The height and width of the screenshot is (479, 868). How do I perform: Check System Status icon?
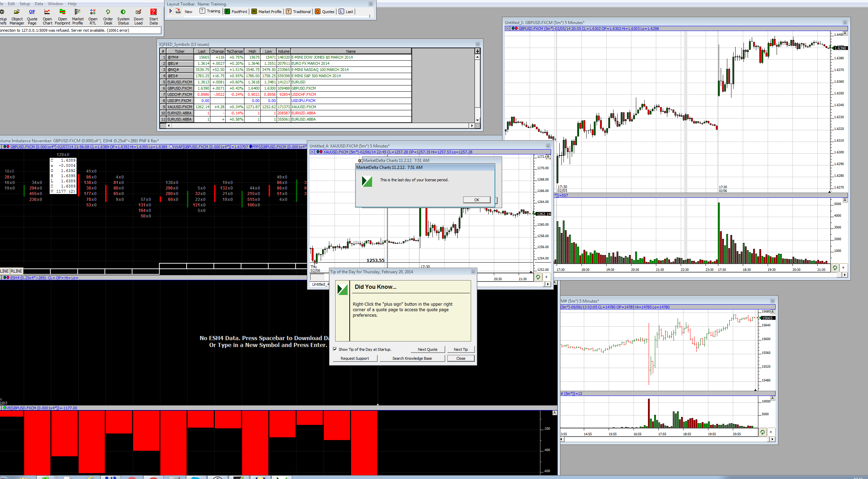click(x=123, y=16)
